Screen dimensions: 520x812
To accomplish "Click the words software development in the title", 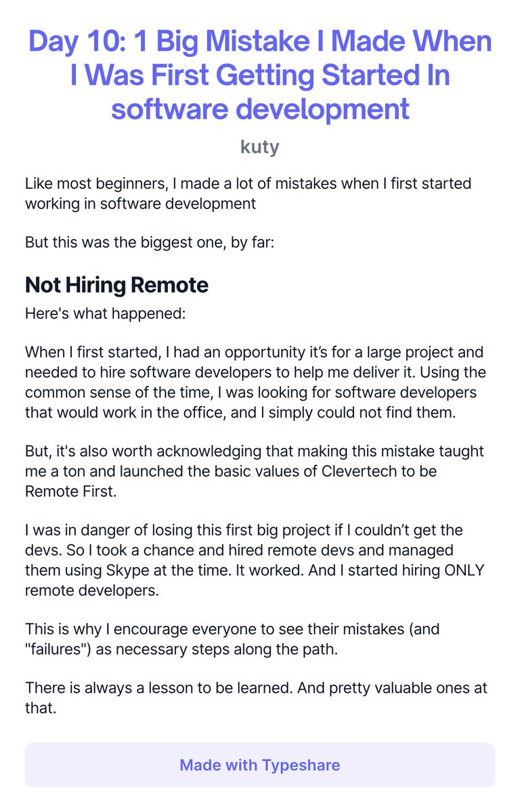I will tap(260, 108).
